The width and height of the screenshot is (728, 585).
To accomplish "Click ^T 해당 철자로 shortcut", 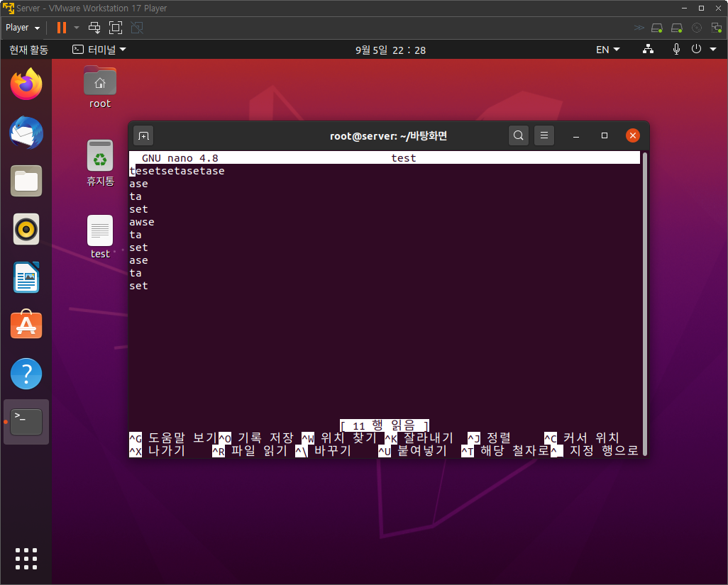I will point(505,451).
